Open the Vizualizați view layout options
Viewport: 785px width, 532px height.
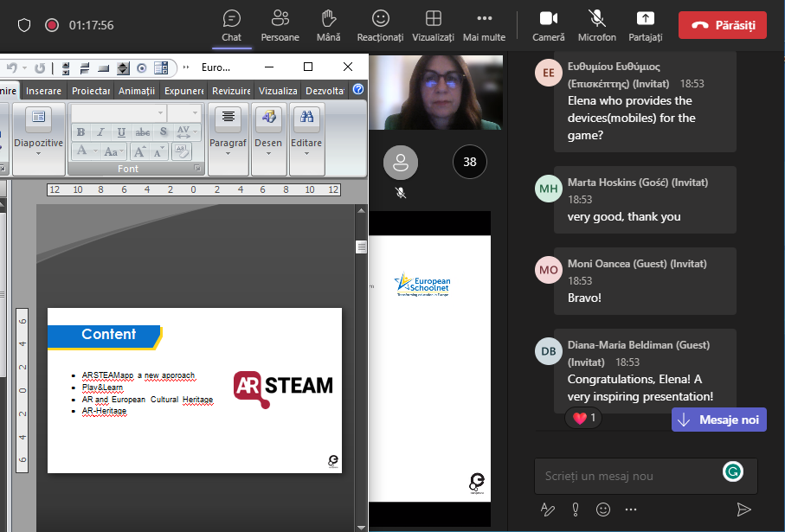(433, 24)
